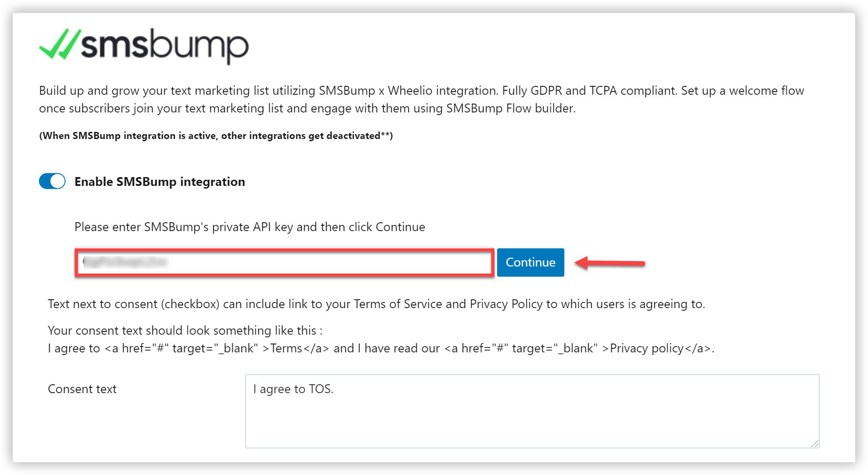Click the textarea resize handle corner
The width and height of the screenshot is (868, 475).
coord(815,444)
